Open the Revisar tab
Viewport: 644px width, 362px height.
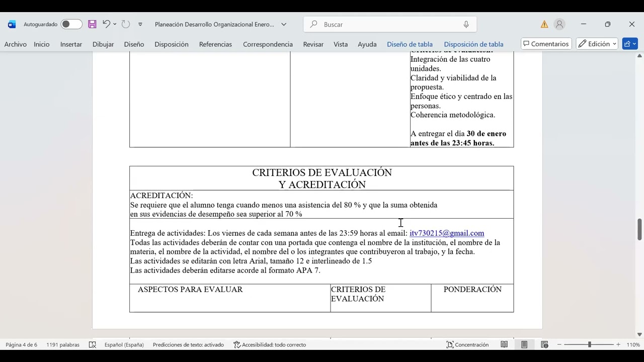(x=313, y=44)
